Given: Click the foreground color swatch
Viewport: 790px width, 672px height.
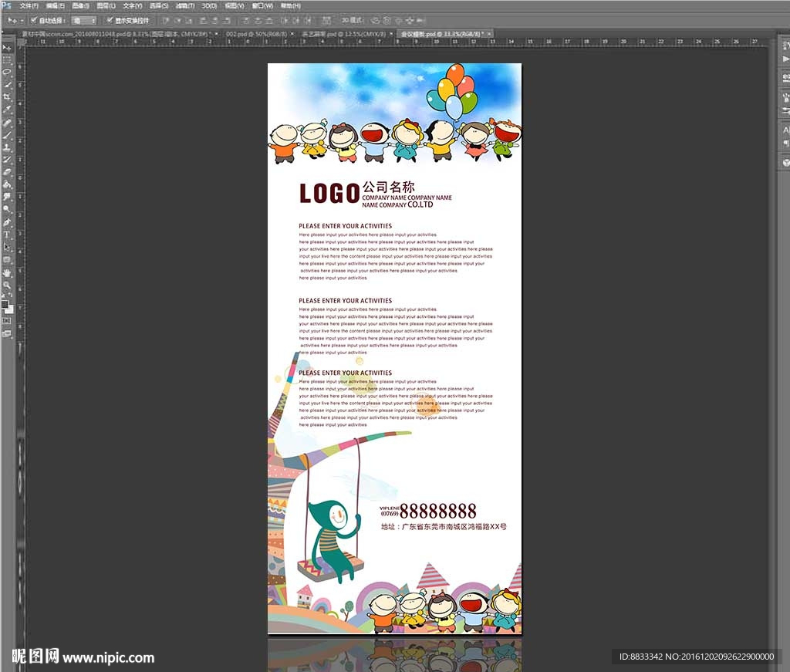Looking at the screenshot, I should click(5, 305).
